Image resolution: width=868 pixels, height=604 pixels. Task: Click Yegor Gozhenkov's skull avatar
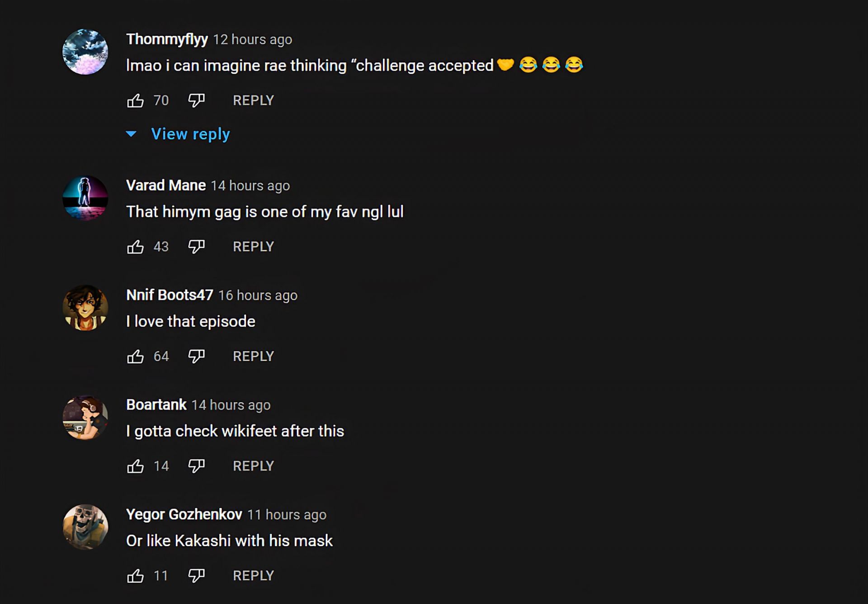coord(85,527)
